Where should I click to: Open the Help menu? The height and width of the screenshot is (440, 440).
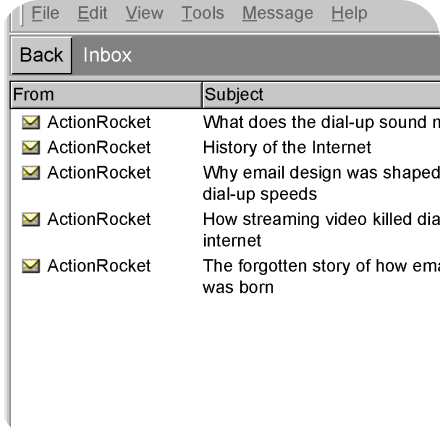pos(349,14)
